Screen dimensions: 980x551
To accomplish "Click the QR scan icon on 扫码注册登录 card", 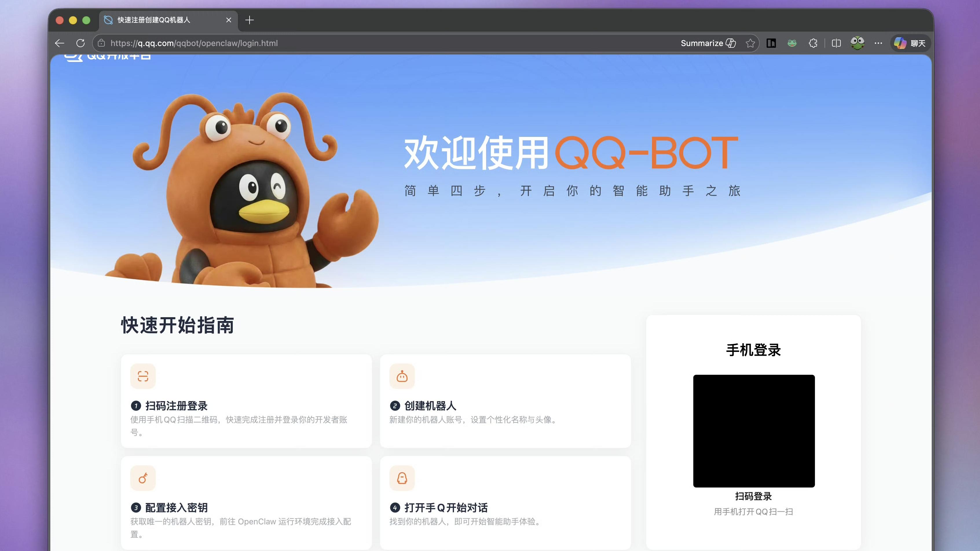I will pos(143,376).
